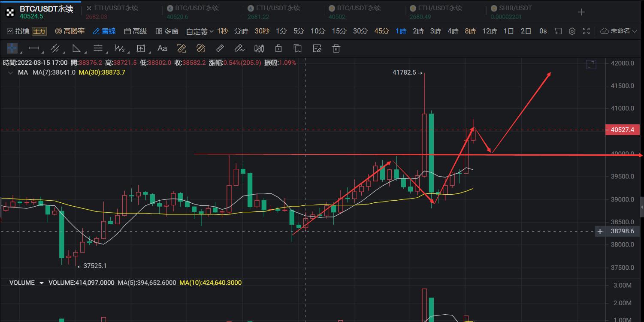Click the orange dashed ruler icon
The height and width of the screenshot is (322, 644).
pos(181,48)
